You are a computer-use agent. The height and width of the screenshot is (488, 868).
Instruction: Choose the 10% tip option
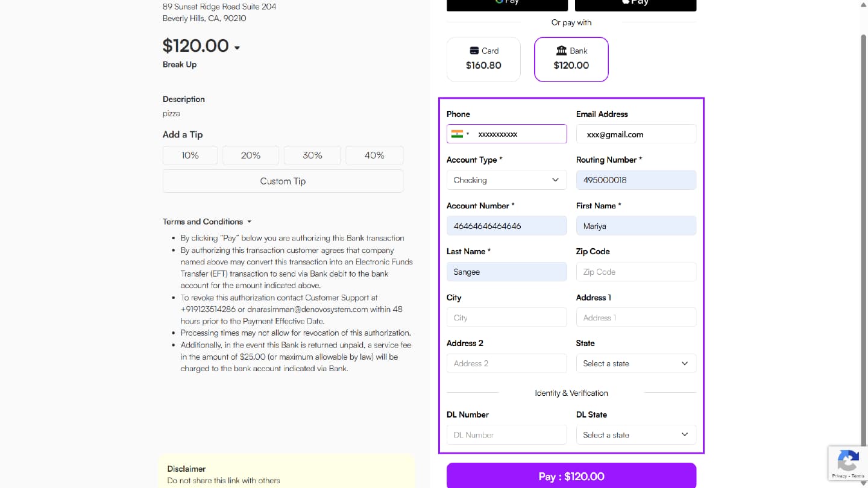pos(190,155)
